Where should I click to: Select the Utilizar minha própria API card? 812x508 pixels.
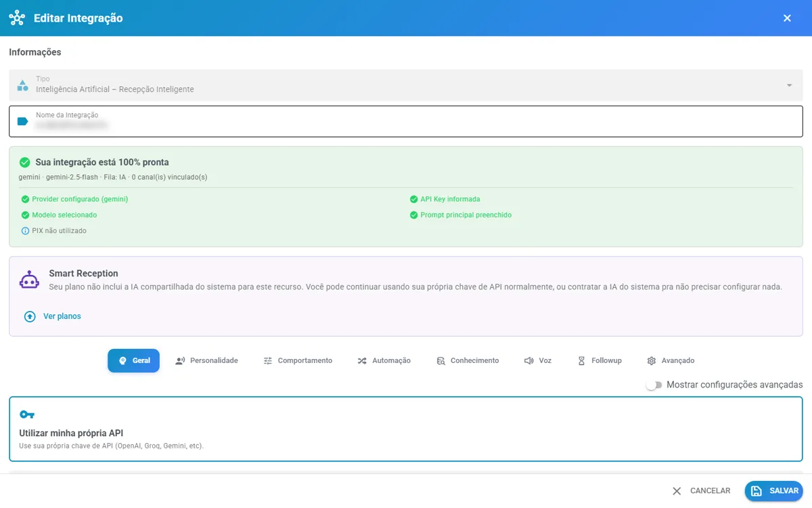coord(406,429)
